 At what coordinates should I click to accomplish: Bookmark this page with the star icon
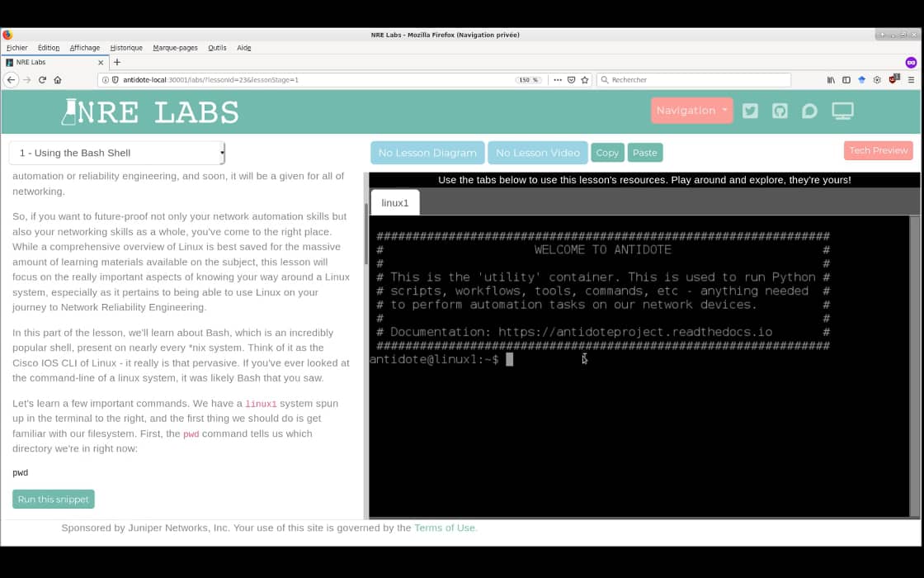pos(585,79)
